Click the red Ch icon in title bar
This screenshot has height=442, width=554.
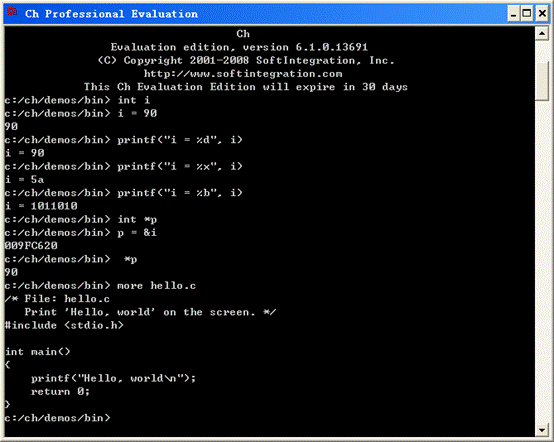pyautogui.click(x=12, y=12)
